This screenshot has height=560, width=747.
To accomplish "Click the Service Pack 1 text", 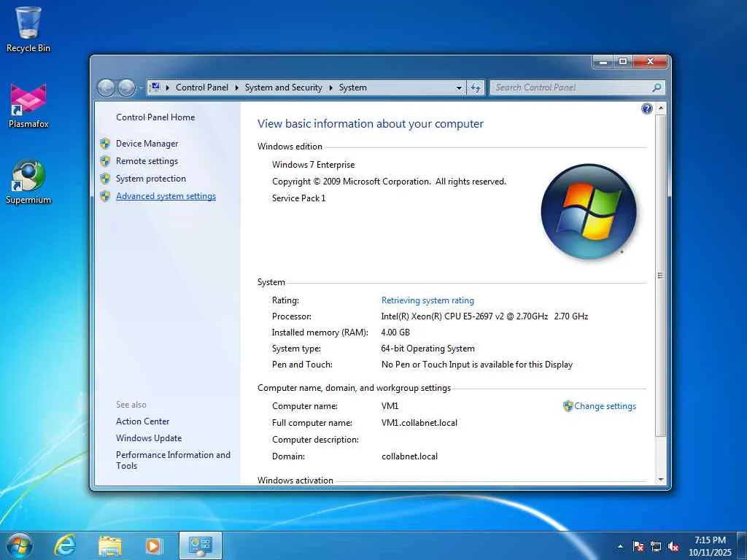I will (298, 198).
